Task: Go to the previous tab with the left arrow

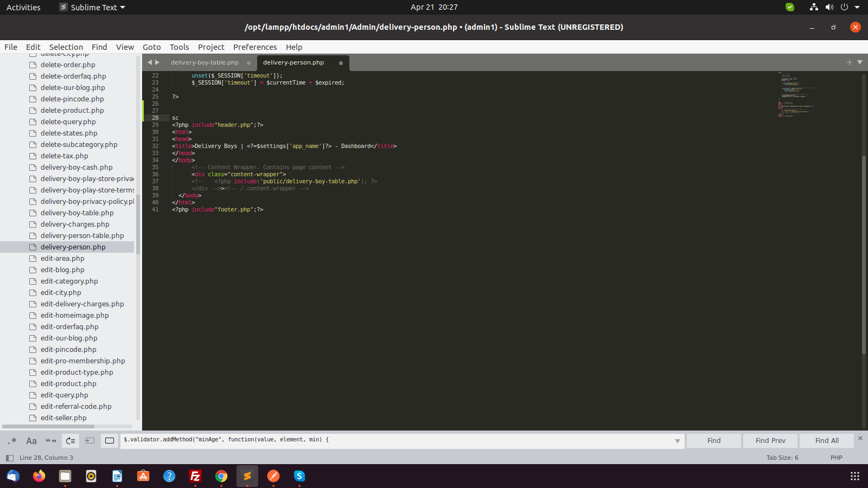Action: tap(150, 62)
